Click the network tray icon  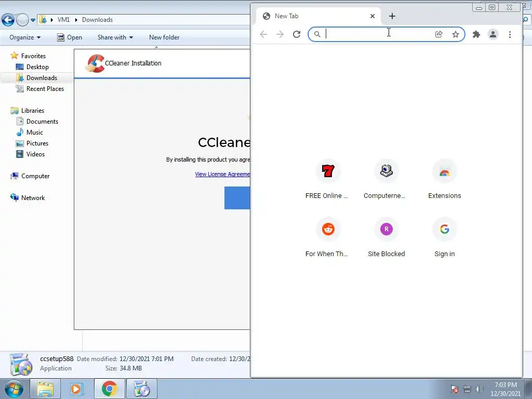[x=467, y=389]
